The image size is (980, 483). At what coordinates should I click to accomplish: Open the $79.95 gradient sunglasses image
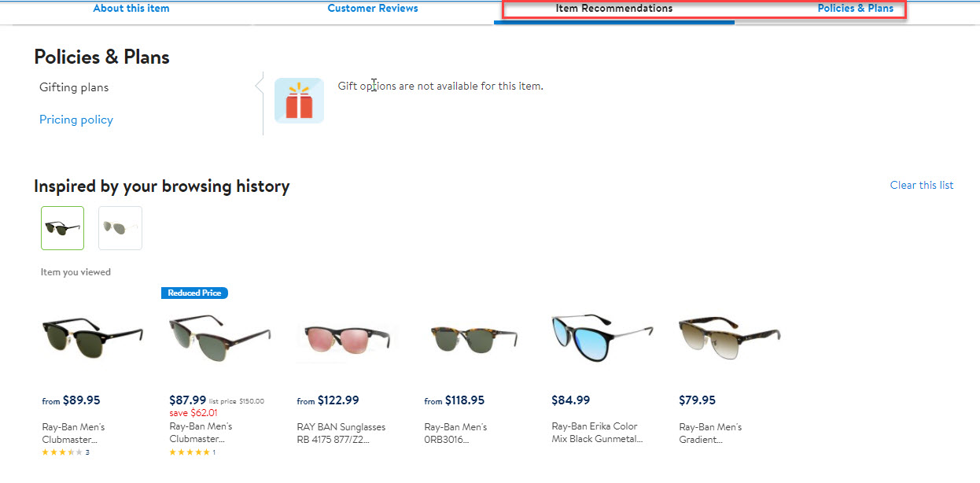tap(728, 337)
